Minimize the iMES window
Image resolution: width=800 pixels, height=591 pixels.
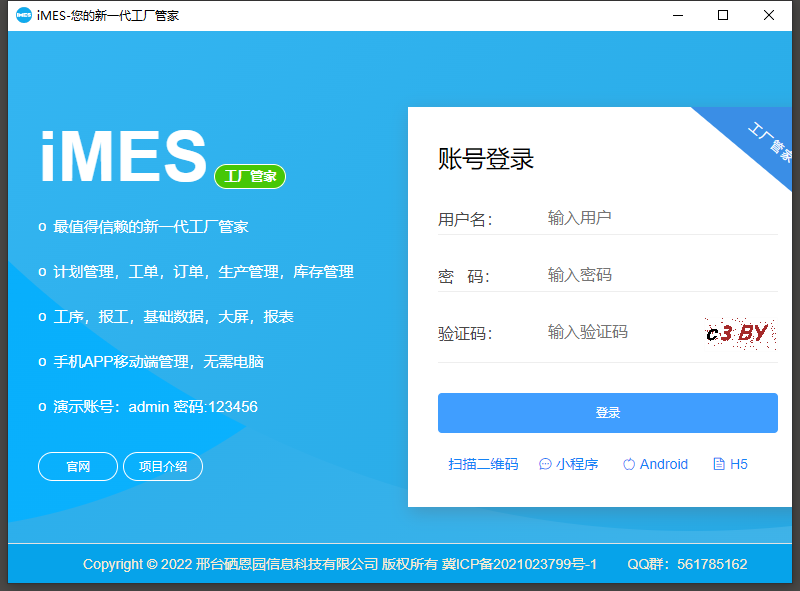tap(678, 15)
